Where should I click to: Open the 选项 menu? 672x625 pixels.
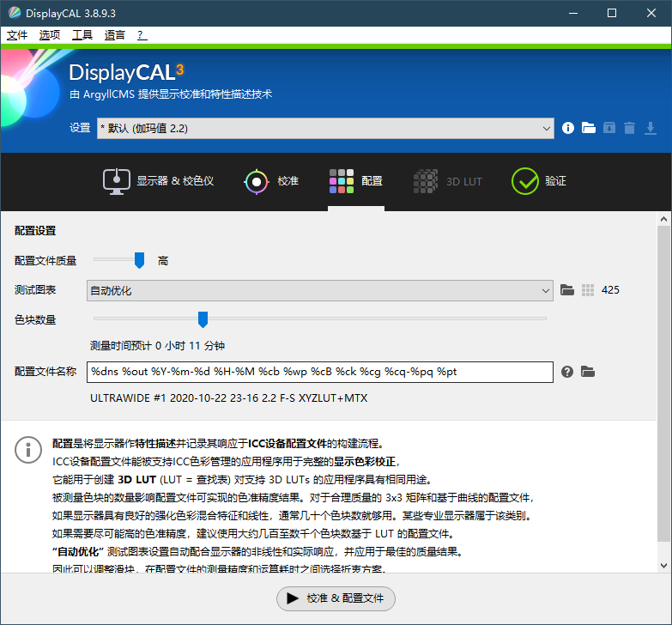click(x=50, y=35)
